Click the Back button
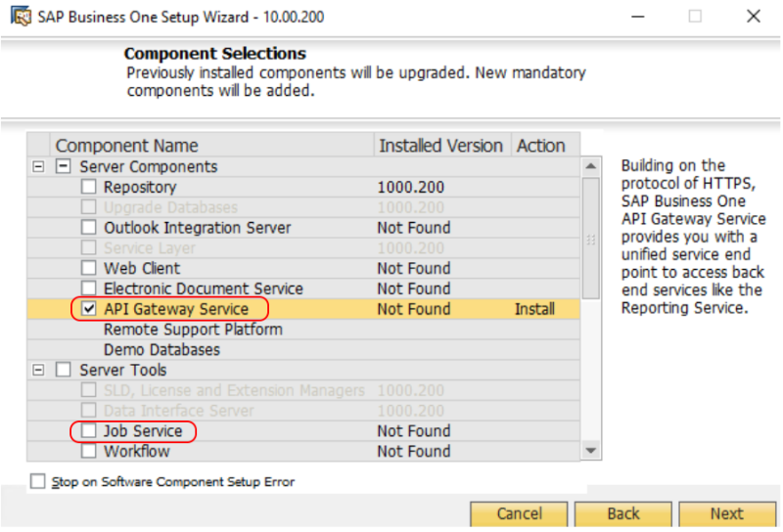This screenshot has height=532, width=783. point(623,514)
